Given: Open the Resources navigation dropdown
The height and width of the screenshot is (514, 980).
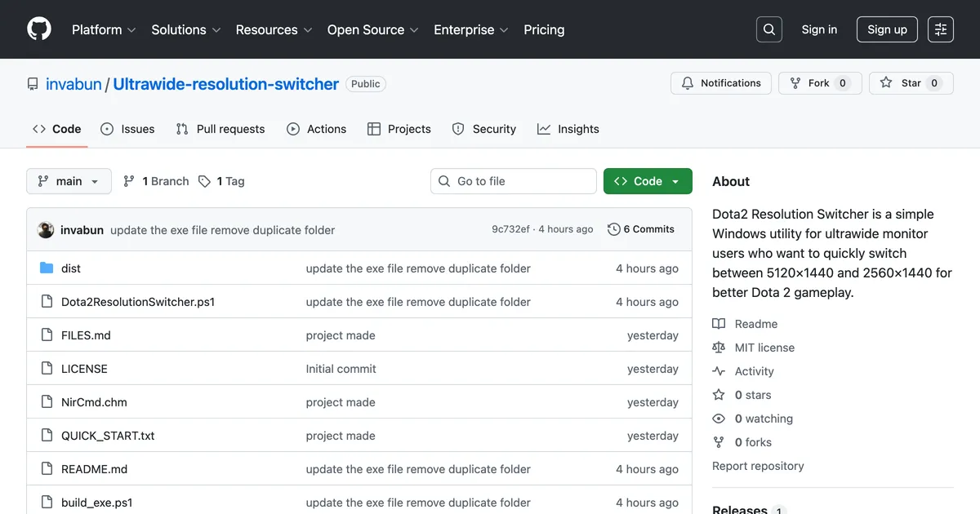Looking at the screenshot, I should (274, 29).
